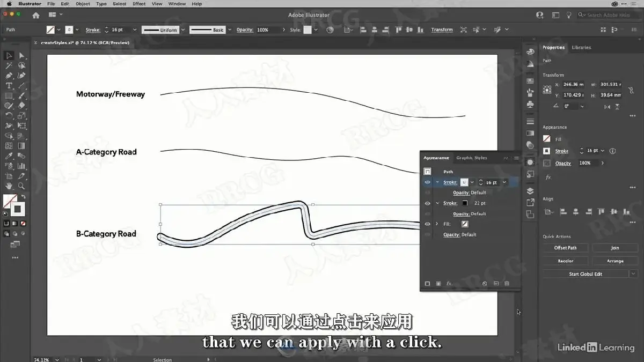Screen dimensions: 644x362
Task: Open Variable Width Profile Uniform dropdown
Action: click(183, 30)
